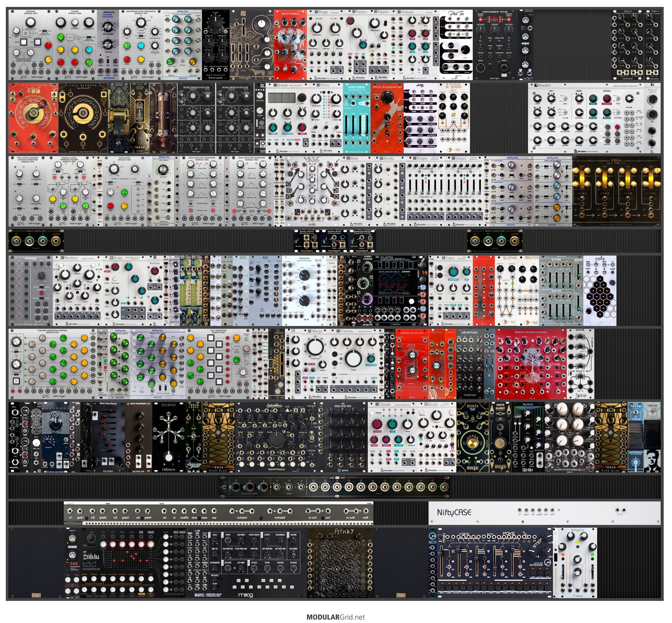Click the ATTACK knob on Mavis

coord(254,568)
